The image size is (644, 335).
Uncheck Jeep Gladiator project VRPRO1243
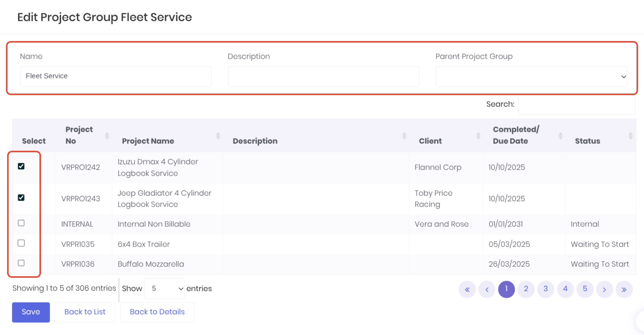(21, 198)
